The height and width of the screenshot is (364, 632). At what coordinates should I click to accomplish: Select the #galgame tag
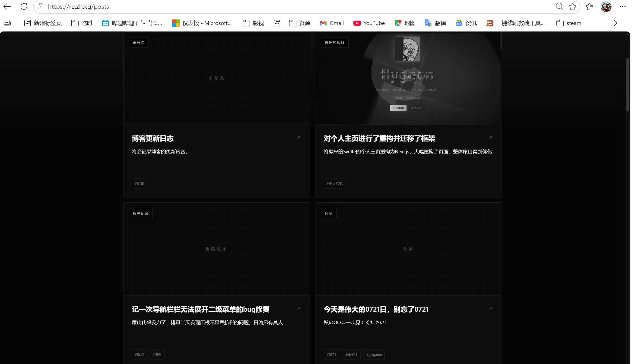[374, 355]
